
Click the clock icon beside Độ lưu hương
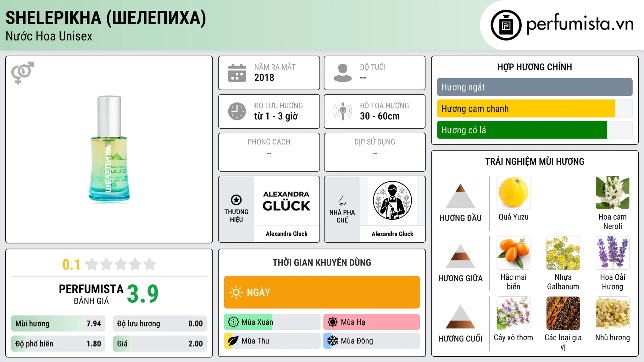click(237, 111)
